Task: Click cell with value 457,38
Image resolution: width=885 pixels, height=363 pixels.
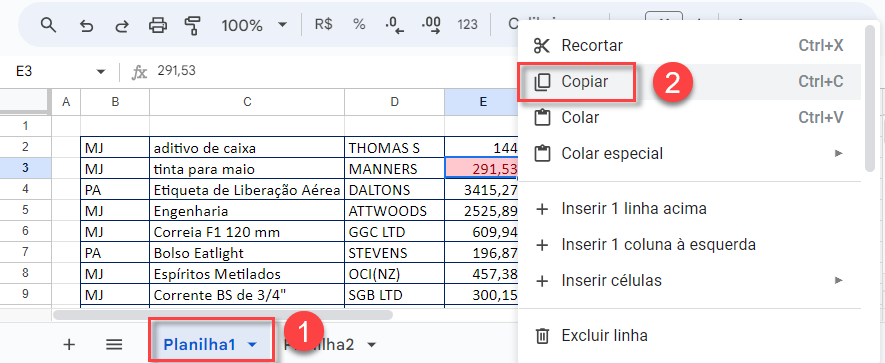Action: pyautogui.click(x=481, y=273)
